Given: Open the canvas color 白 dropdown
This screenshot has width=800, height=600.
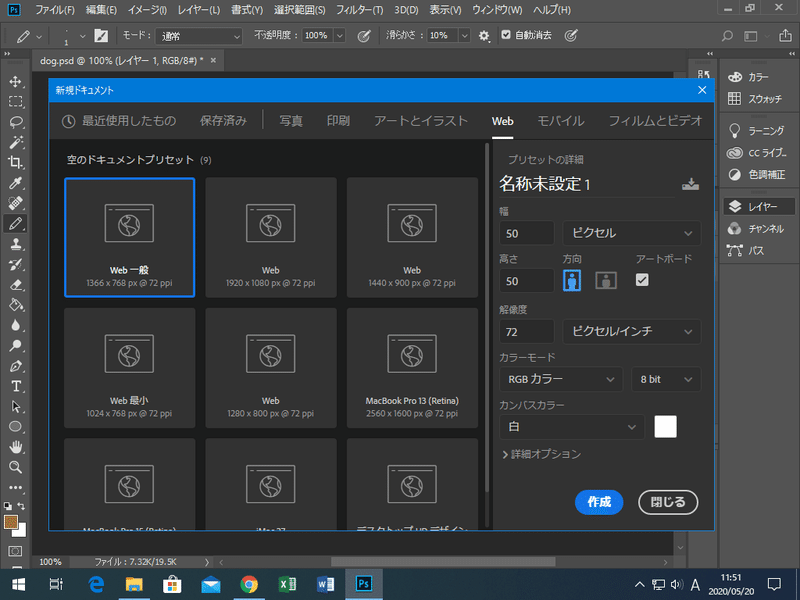Looking at the screenshot, I should 571,427.
